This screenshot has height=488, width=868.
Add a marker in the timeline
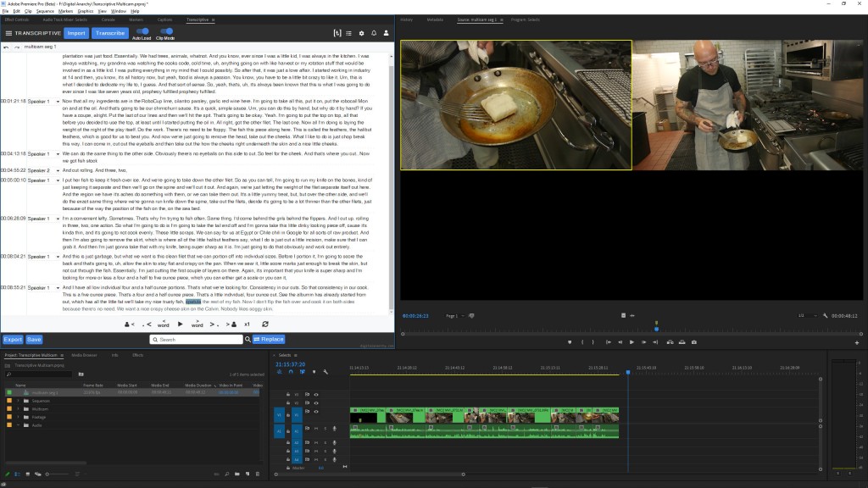pyautogui.click(x=314, y=372)
